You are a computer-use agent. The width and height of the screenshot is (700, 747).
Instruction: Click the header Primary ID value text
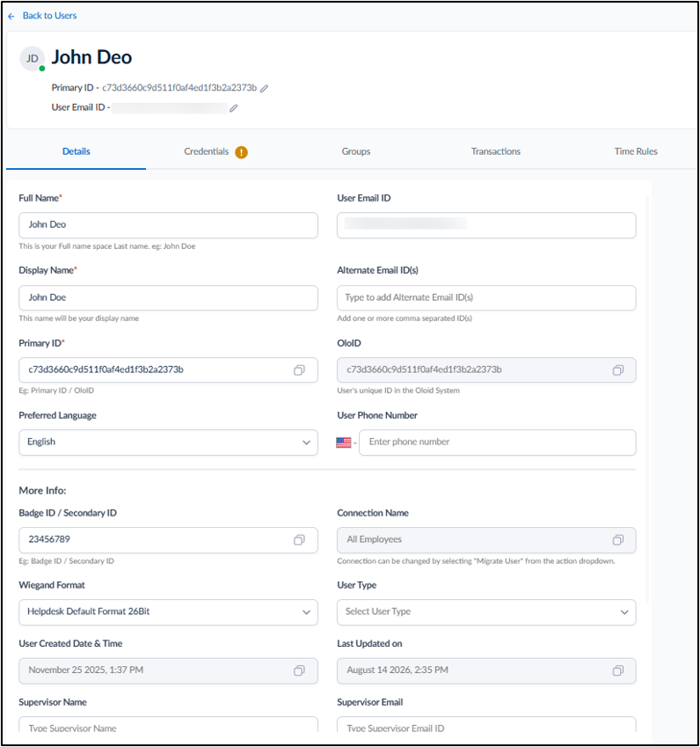[179, 88]
